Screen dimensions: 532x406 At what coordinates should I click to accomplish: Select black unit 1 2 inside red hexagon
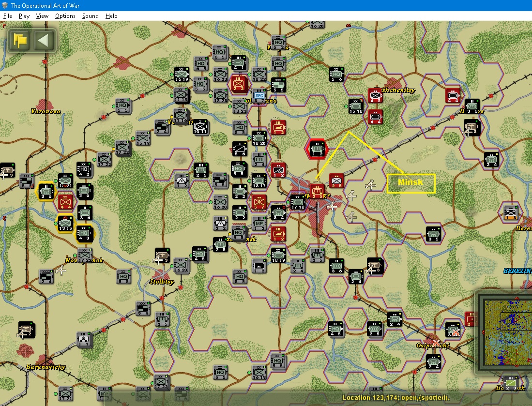317,149
